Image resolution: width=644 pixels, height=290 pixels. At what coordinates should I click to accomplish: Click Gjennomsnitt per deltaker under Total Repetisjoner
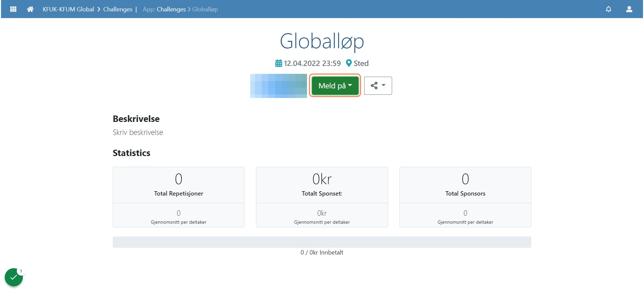pos(178,222)
